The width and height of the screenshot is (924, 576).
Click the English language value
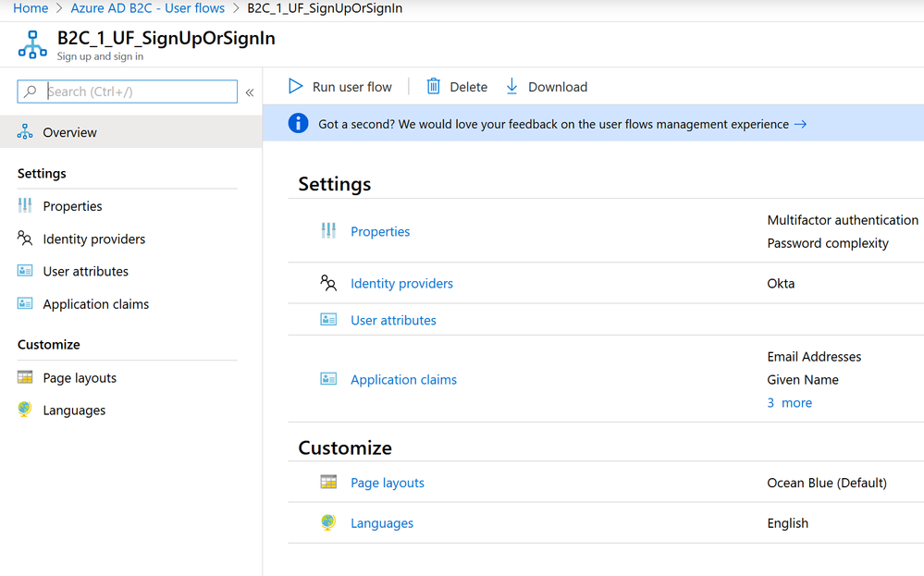coord(787,523)
